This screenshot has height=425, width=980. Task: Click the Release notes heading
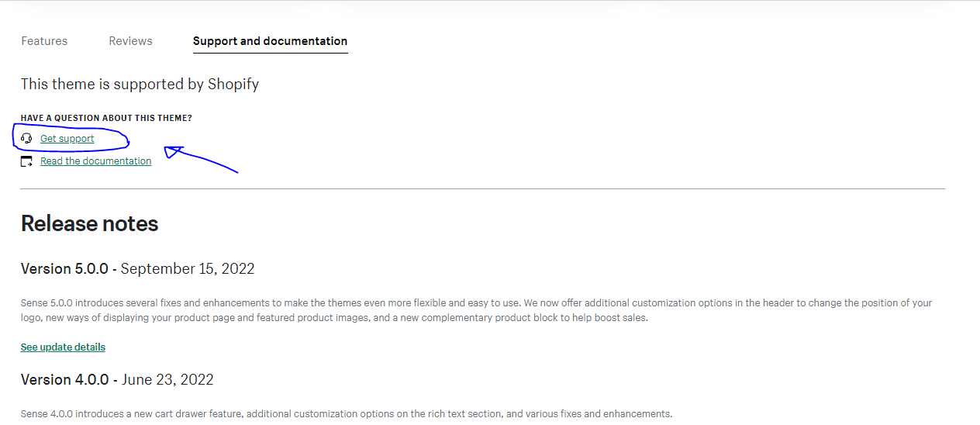[x=89, y=224]
